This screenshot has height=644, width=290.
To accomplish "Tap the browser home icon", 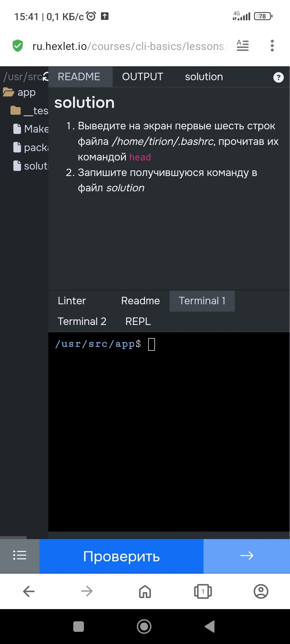I will [x=145, y=591].
